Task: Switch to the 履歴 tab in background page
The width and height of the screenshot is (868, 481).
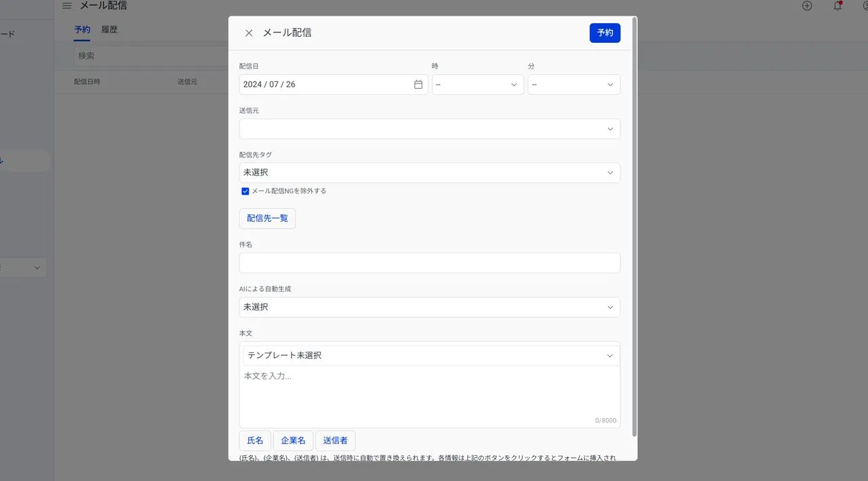Action: pos(109,30)
